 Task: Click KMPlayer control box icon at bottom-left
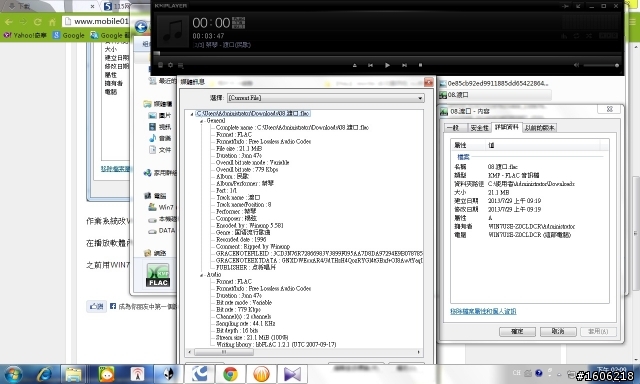coord(160,65)
